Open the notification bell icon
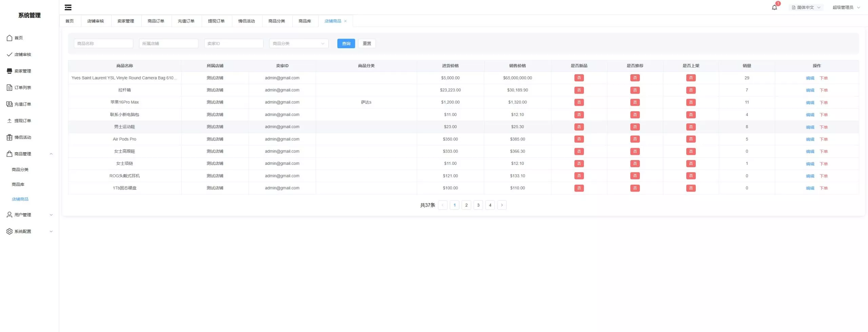The height and width of the screenshot is (332, 868). [774, 7]
